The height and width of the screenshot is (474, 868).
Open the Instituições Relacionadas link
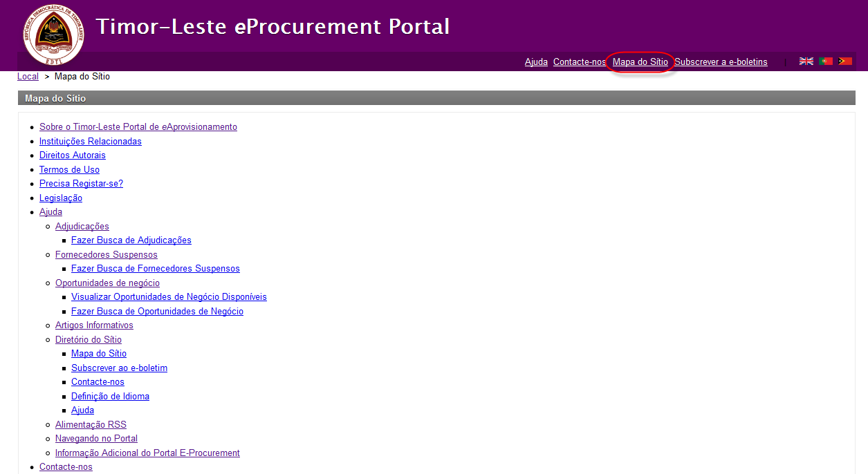pyautogui.click(x=90, y=142)
